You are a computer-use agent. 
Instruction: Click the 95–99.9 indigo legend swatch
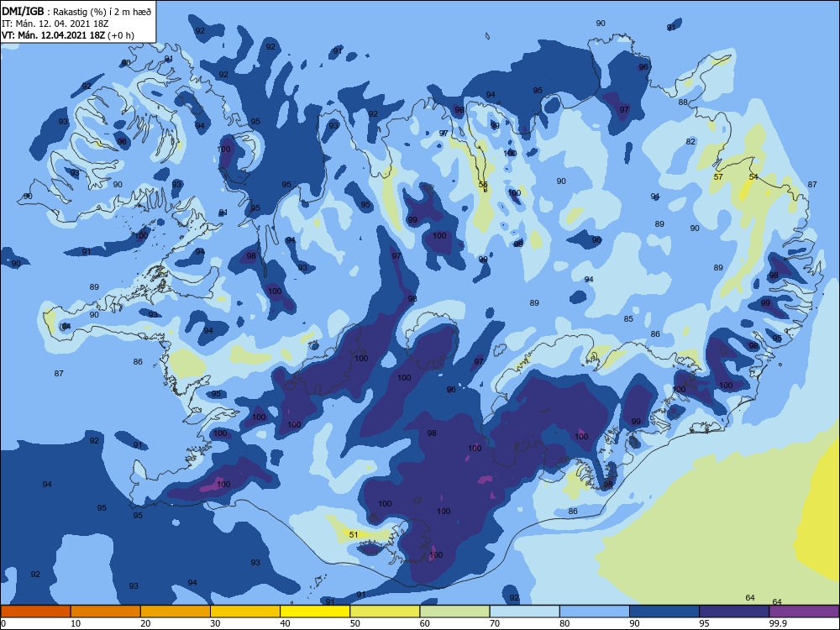(734, 612)
